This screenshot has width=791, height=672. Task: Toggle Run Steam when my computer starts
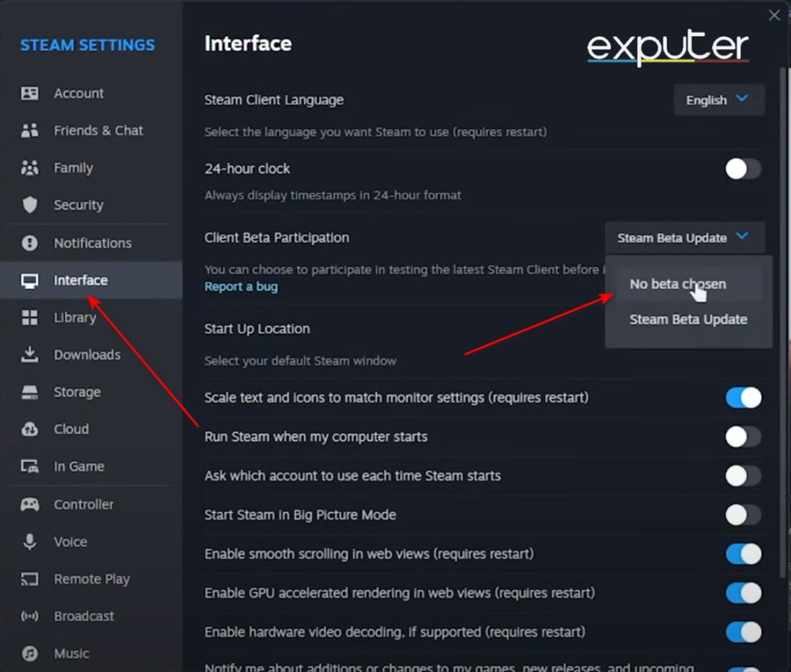point(742,436)
